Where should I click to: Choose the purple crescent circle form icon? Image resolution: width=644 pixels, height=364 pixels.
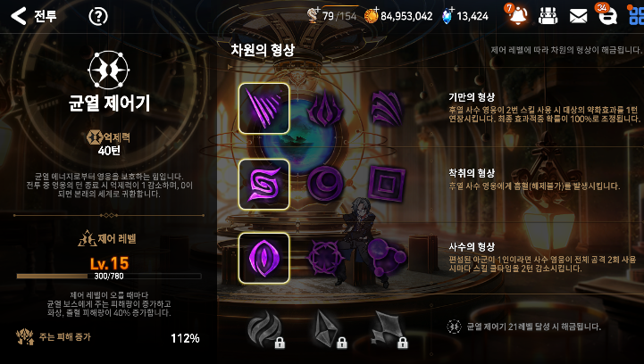325,185
